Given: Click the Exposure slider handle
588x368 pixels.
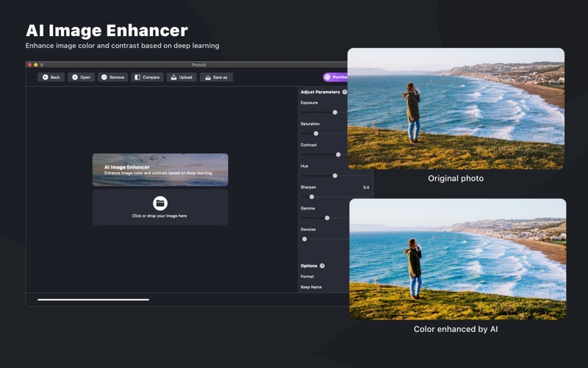Looking at the screenshot, I should [x=335, y=113].
